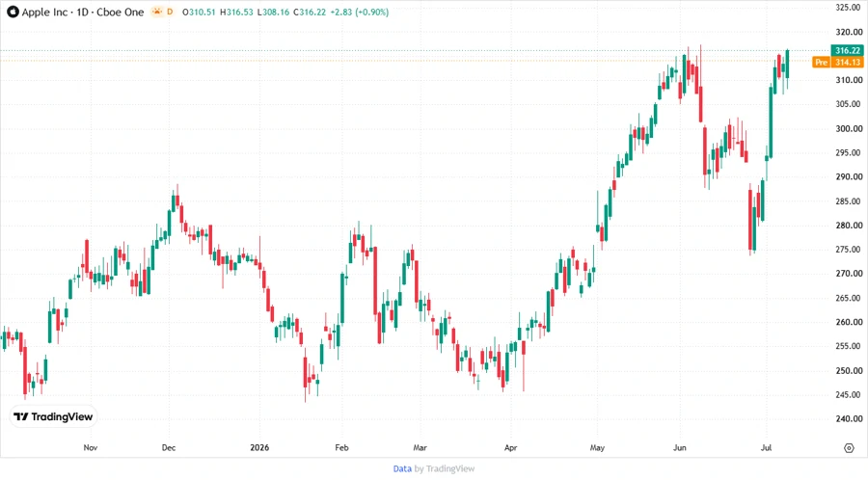Click the by TradingView footer link
Image resolution: width=868 pixels, height=480 pixels.
[x=445, y=468]
